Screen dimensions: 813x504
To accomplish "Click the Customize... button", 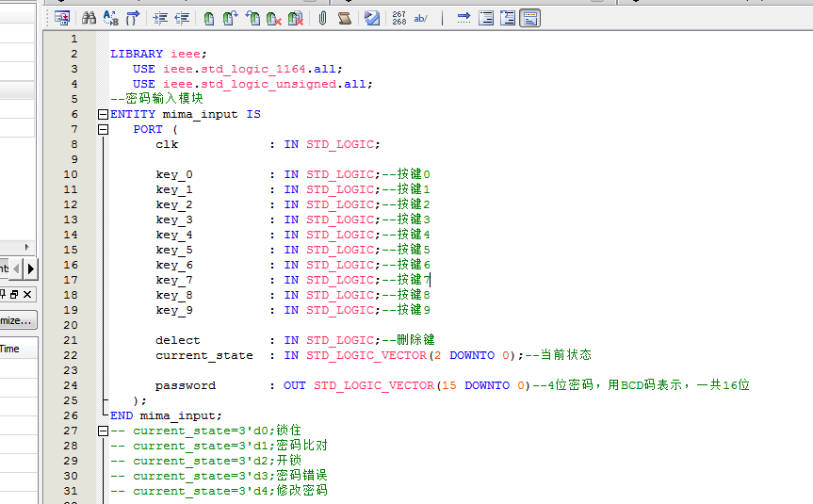I will [18, 320].
